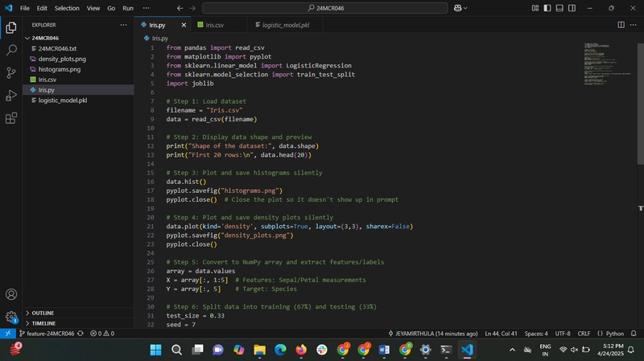This screenshot has width=644, height=361.
Task: Open the Selection menu
Action: (67, 8)
